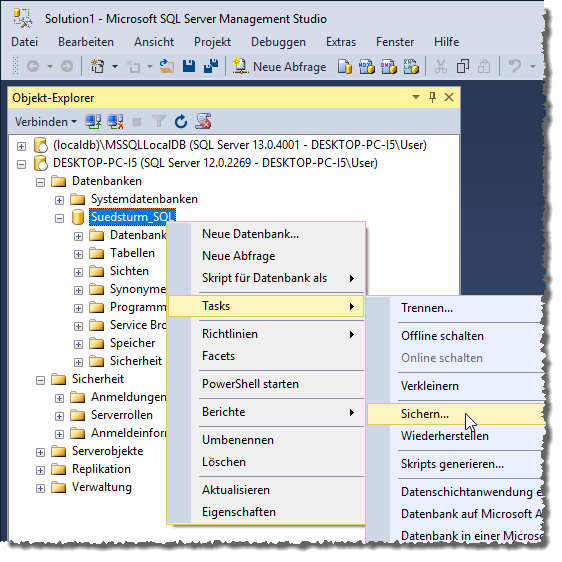Click the Navigate Forward toolbar icon
562x562 pixels.
(x=67, y=66)
